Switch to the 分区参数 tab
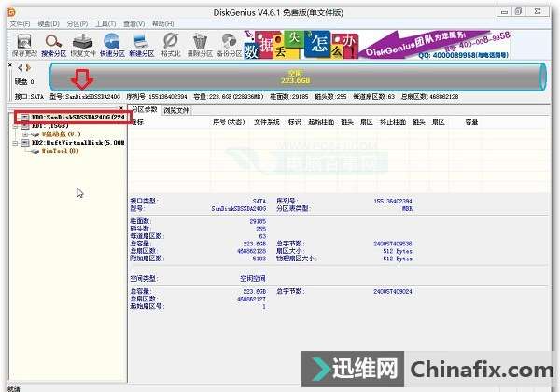Screen dimensions: 560x392 tap(145, 109)
